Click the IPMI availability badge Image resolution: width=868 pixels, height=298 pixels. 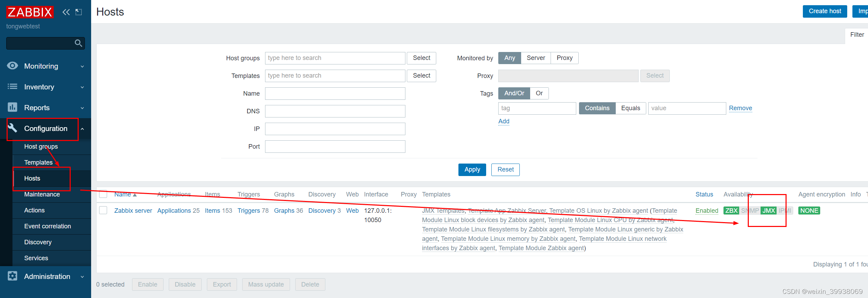[x=785, y=211]
